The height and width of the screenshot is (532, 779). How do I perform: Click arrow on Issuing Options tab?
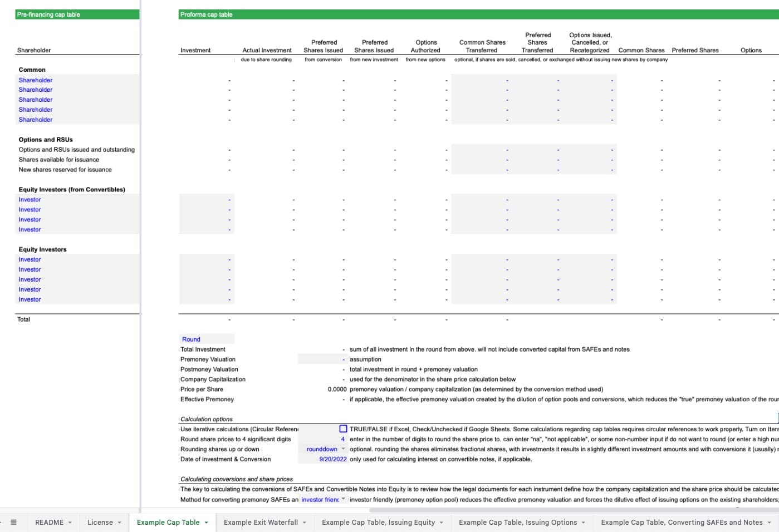(583, 523)
